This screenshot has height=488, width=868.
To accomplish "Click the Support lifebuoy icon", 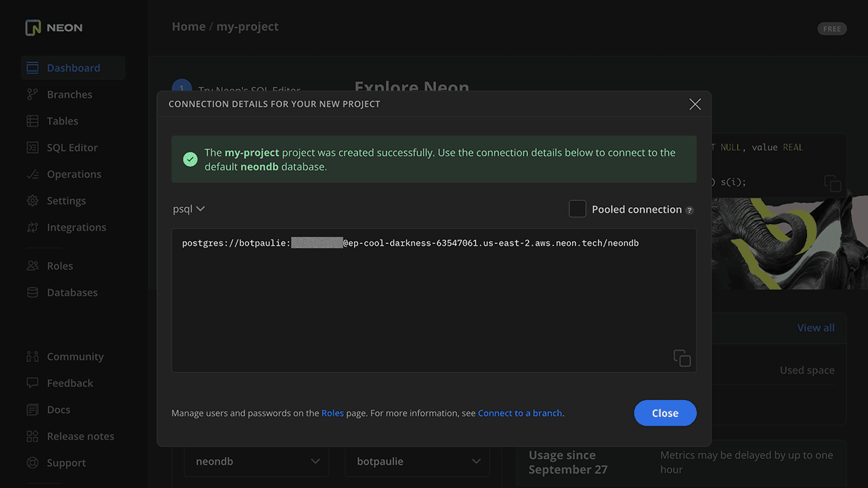I will coord(32,463).
